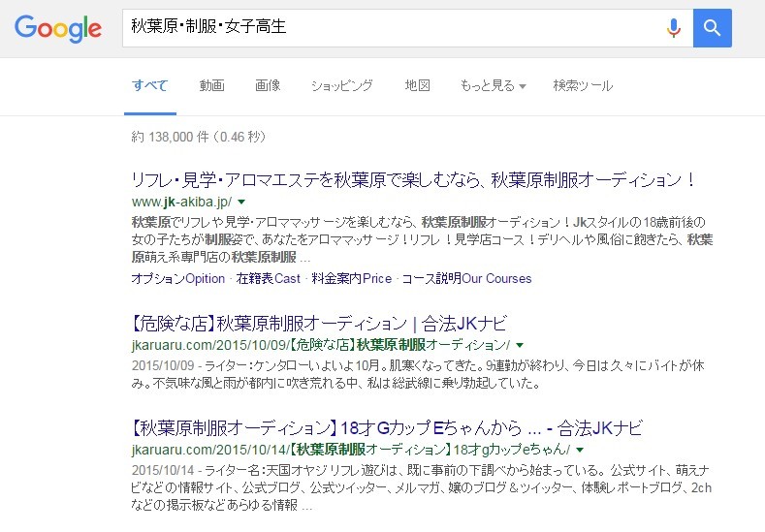Click the 2015/10/14 date snippet text

click(163, 470)
